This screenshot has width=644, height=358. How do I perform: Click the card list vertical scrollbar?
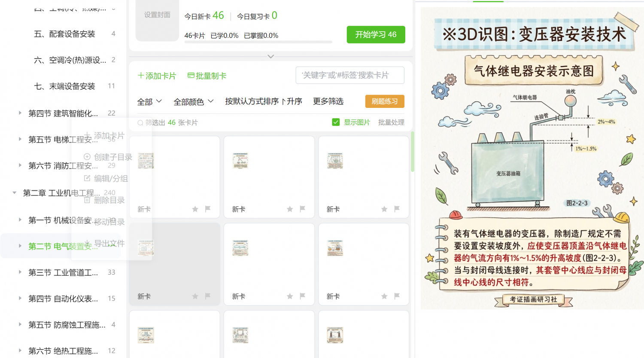click(413, 151)
